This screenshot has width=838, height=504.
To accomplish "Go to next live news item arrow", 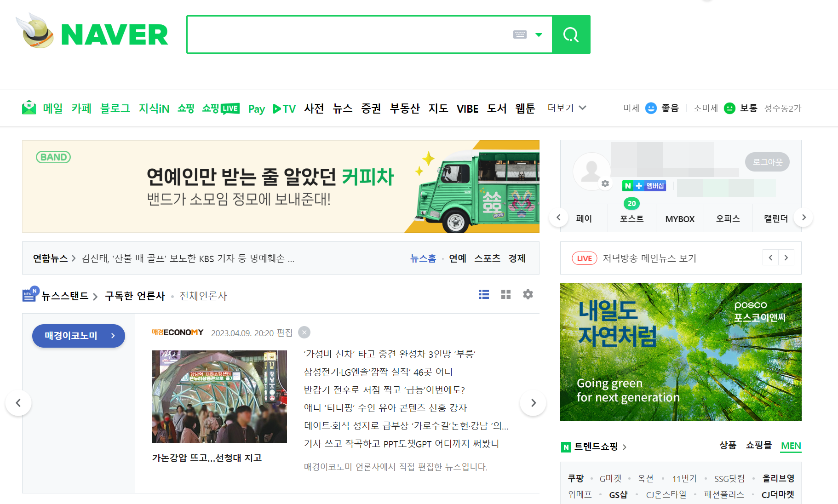I will [x=786, y=258].
